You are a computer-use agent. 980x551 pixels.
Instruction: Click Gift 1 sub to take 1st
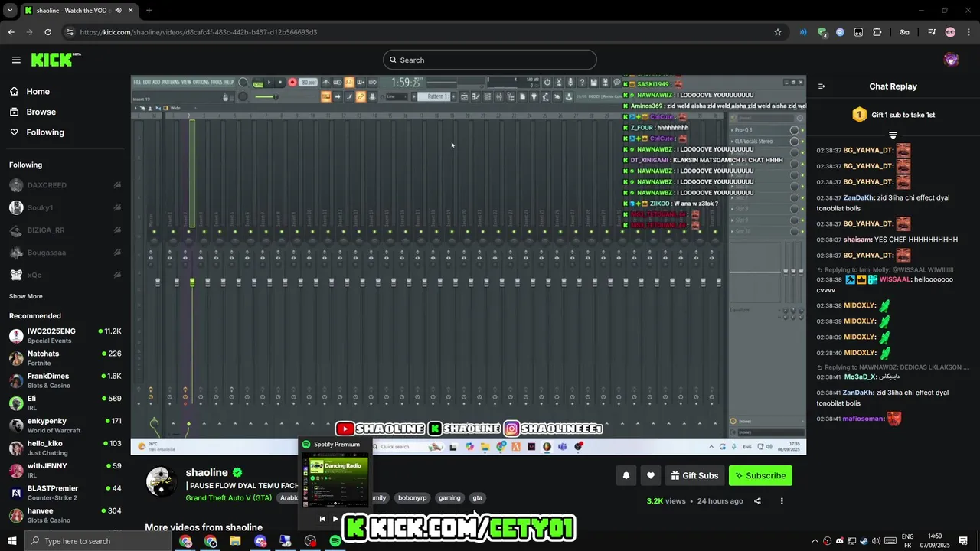pyautogui.click(x=893, y=115)
